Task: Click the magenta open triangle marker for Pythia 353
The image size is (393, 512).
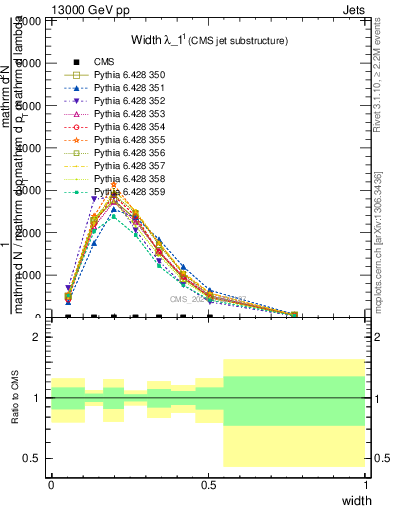Action: tap(76, 114)
